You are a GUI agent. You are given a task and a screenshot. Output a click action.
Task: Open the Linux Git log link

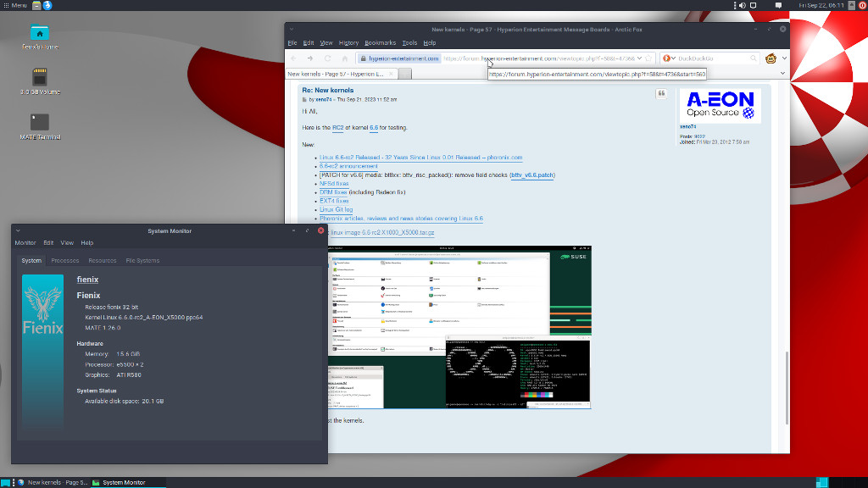(x=336, y=210)
